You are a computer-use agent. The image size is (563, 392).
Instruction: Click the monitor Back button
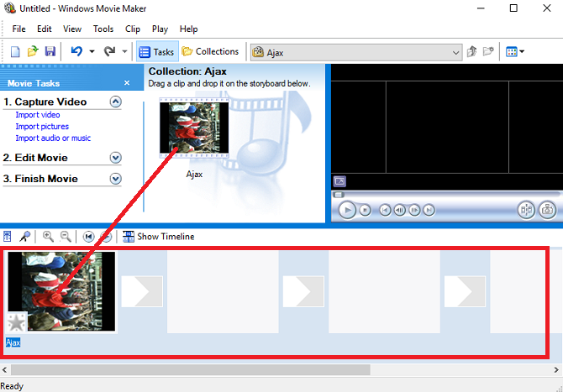[x=385, y=210]
